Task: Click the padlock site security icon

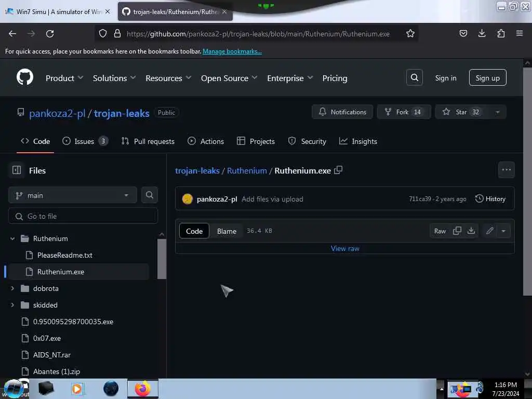Action: coord(117,33)
